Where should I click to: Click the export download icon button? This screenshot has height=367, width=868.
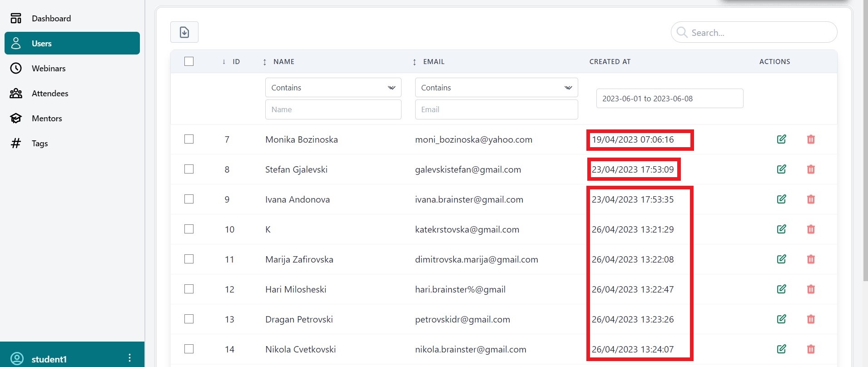(184, 32)
